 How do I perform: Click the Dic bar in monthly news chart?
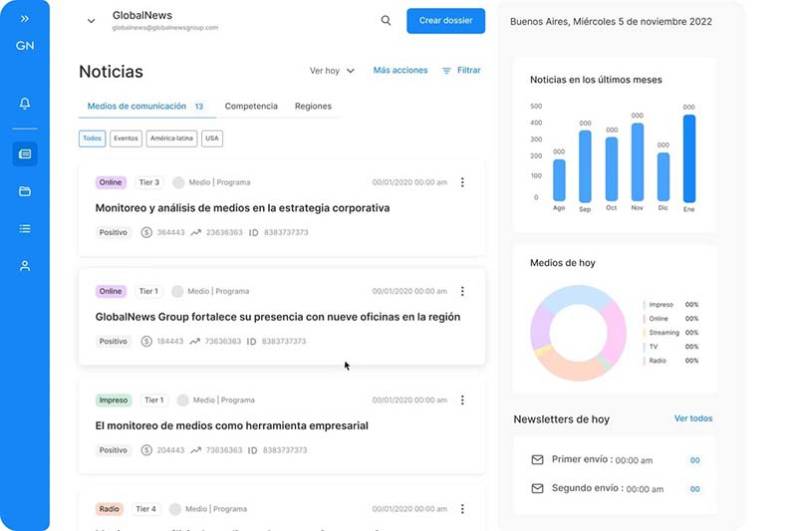(x=663, y=177)
